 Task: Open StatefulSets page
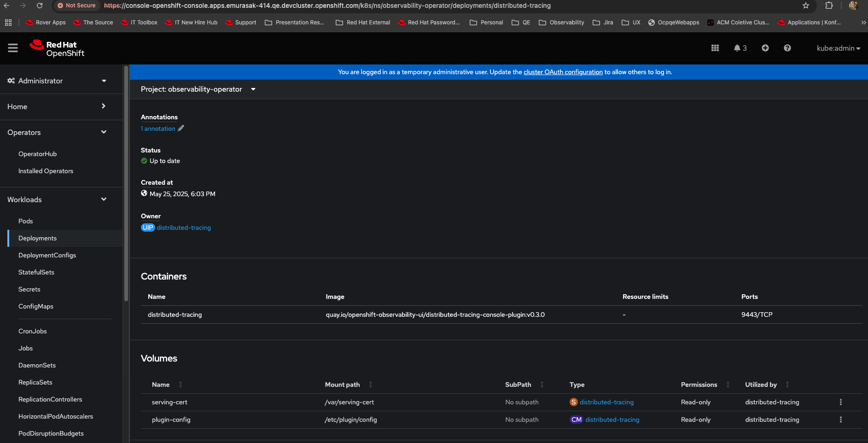click(36, 272)
